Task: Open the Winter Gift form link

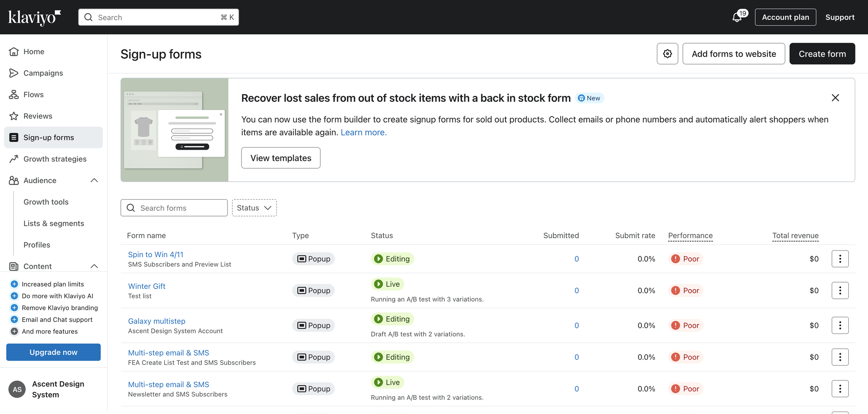Action: coord(147,286)
